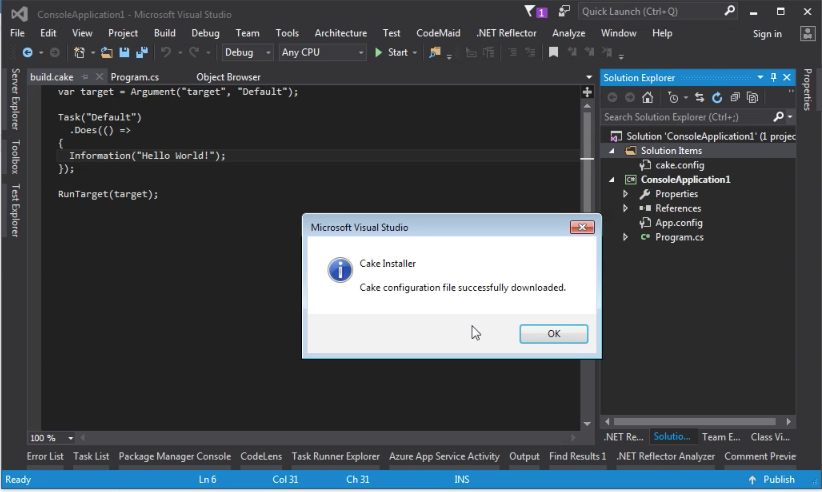Collapse the ConsoleApplication1 project node
The image size is (822, 492).
click(x=611, y=180)
